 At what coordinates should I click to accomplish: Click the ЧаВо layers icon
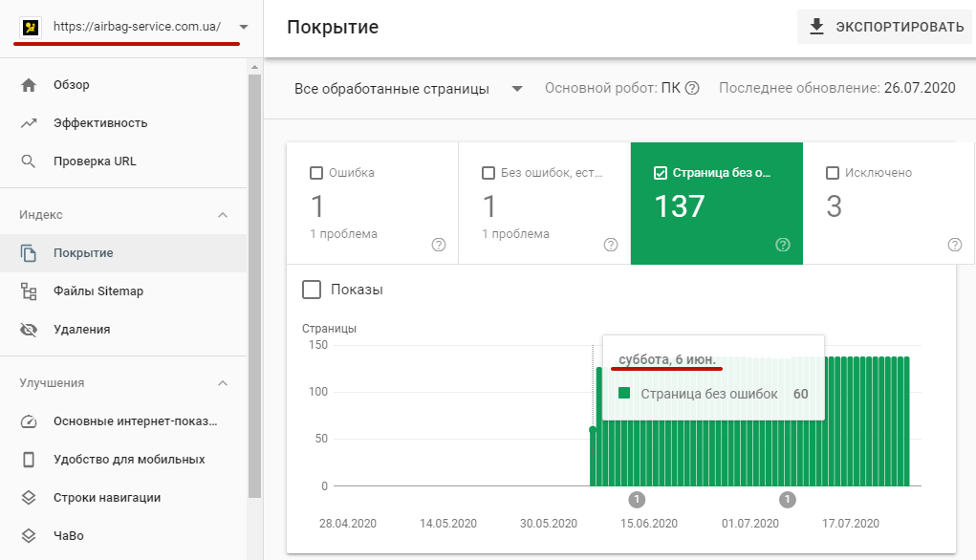(x=29, y=536)
